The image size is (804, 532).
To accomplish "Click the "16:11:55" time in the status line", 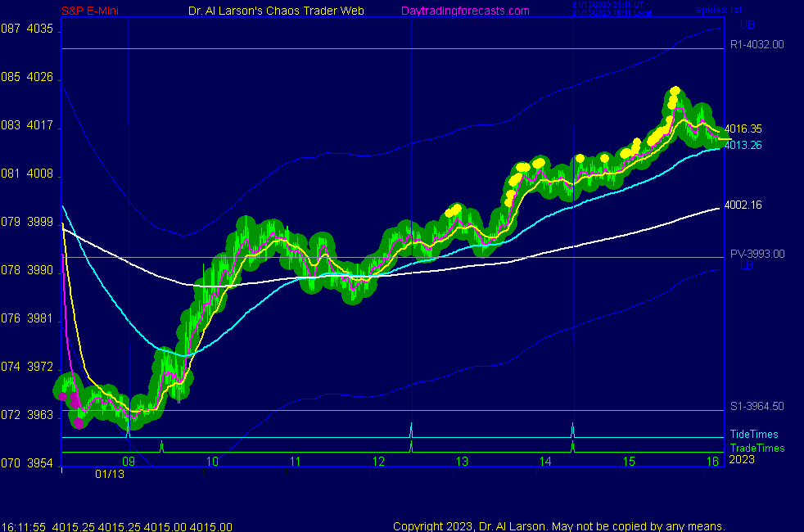I will (x=24, y=527).
